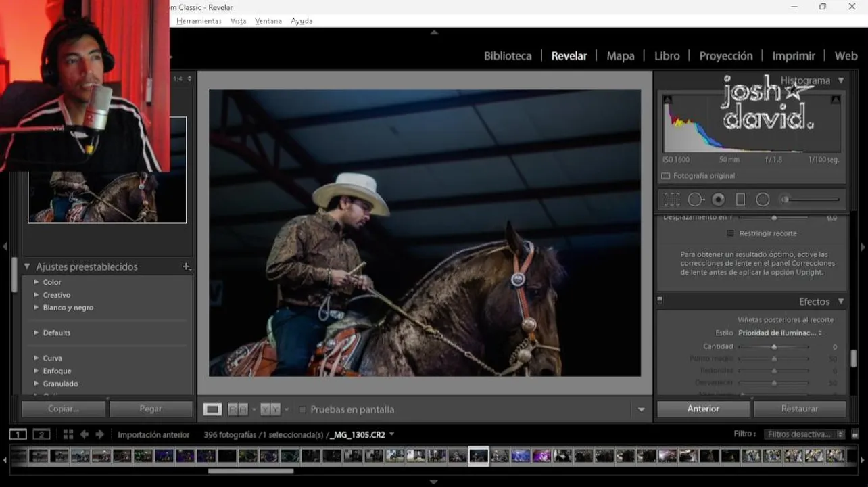Viewport: 868px width, 487px height.
Task: Show main window display 1
Action: click(x=18, y=434)
